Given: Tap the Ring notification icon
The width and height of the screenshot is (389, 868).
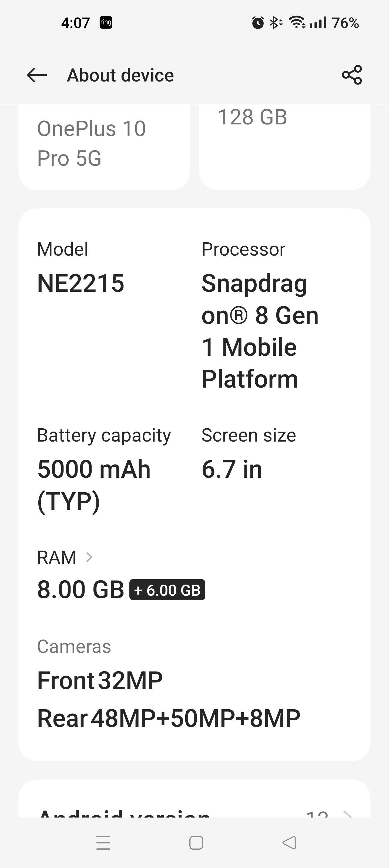Looking at the screenshot, I should [106, 23].
